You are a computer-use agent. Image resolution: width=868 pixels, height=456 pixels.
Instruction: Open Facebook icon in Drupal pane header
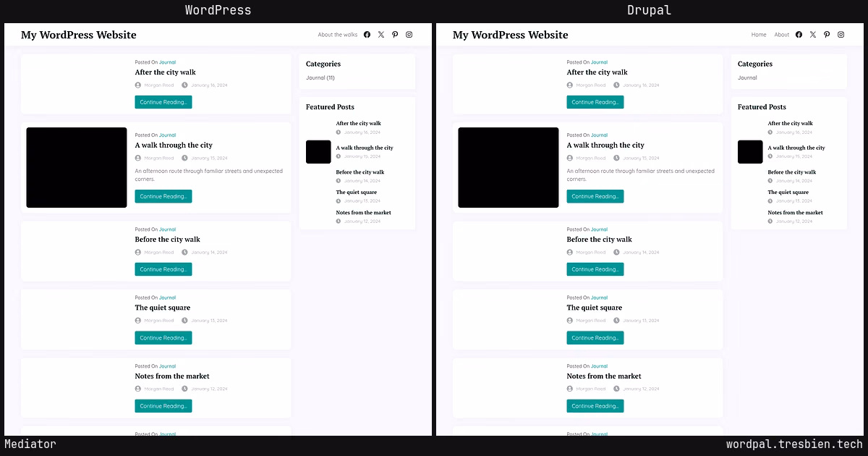point(799,35)
